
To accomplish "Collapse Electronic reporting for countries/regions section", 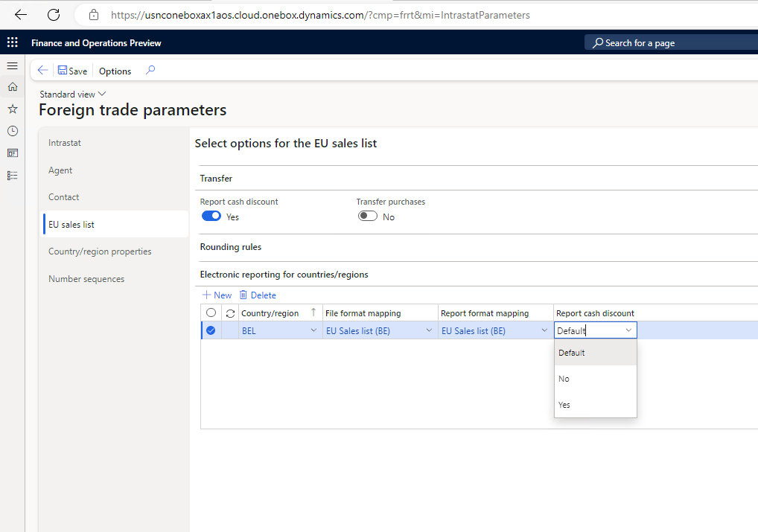I will (284, 275).
